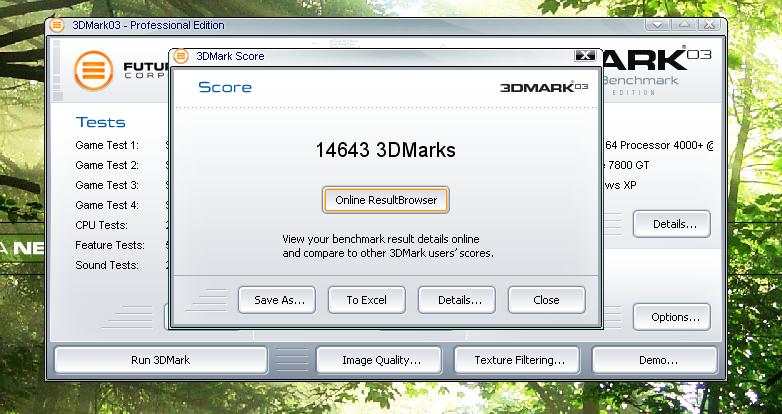782x414 pixels.
Task: Open Options… in the main window
Action: (672, 317)
